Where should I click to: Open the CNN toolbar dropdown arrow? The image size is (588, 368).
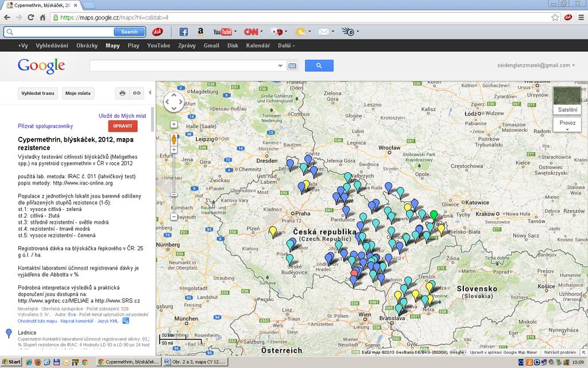click(x=261, y=32)
